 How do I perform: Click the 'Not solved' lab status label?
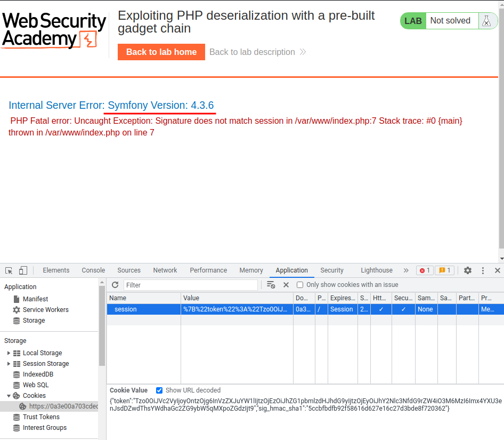pyautogui.click(x=450, y=21)
